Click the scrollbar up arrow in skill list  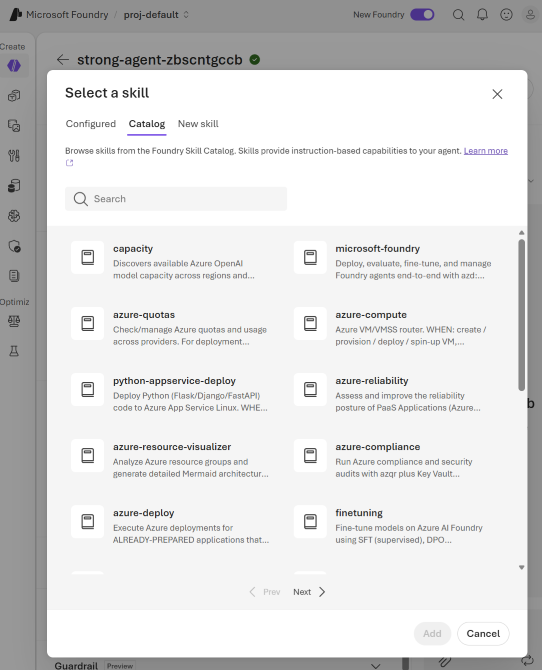click(x=521, y=233)
